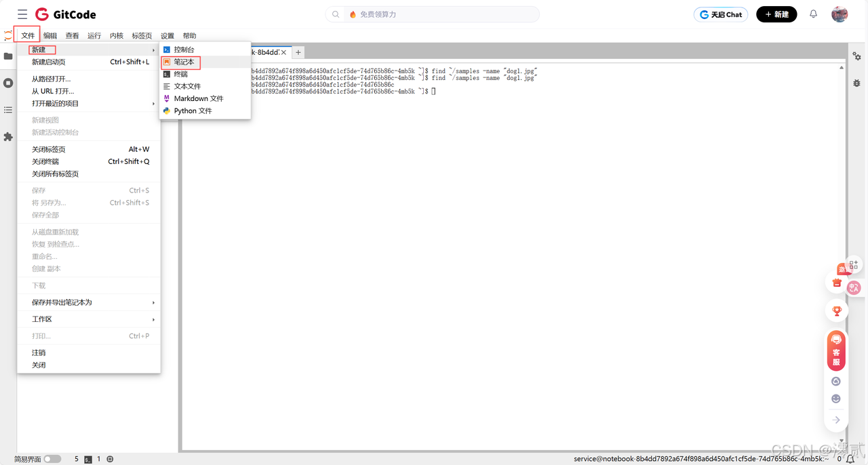This screenshot has height=465, width=868.
Task: Click the floating smiley feedback icon
Action: point(836,399)
